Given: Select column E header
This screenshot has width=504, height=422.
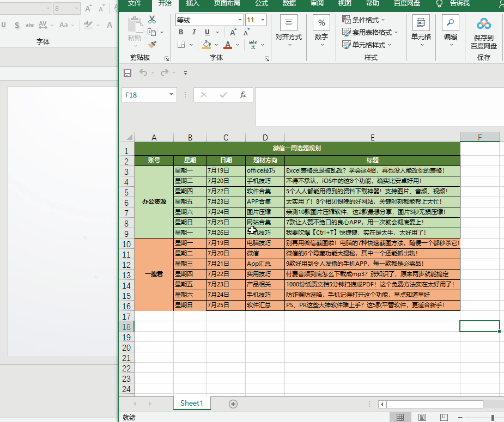Looking at the screenshot, I should pyautogui.click(x=372, y=137).
